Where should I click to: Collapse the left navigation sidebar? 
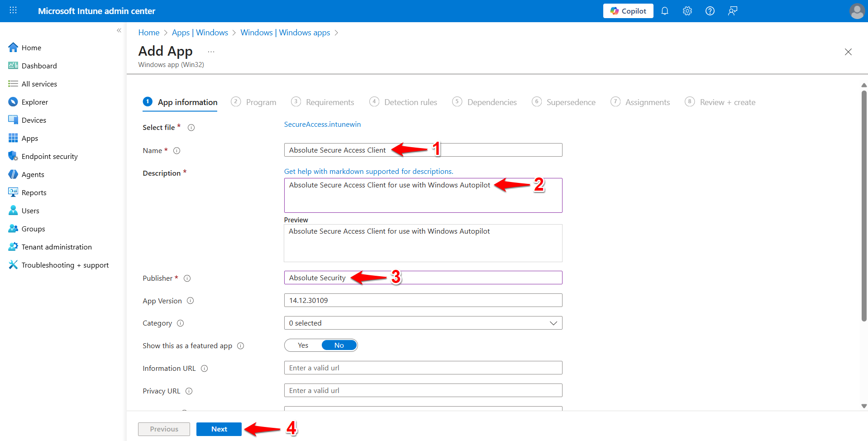click(119, 30)
